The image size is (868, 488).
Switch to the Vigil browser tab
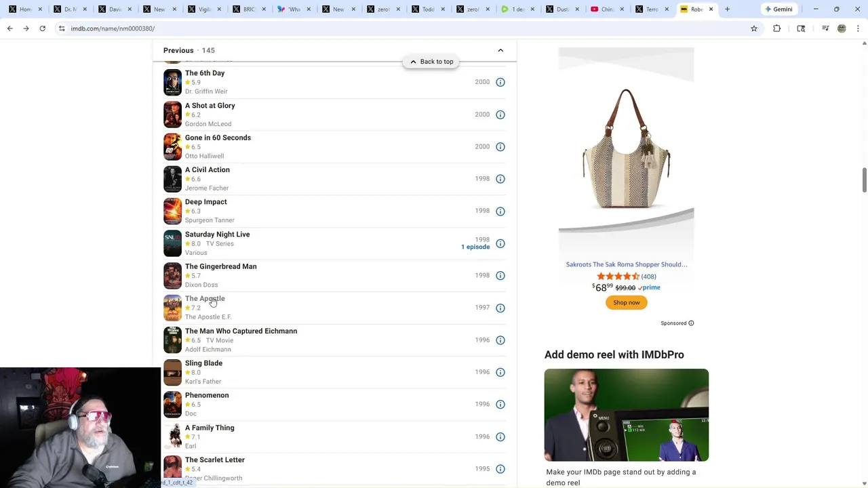pos(204,9)
